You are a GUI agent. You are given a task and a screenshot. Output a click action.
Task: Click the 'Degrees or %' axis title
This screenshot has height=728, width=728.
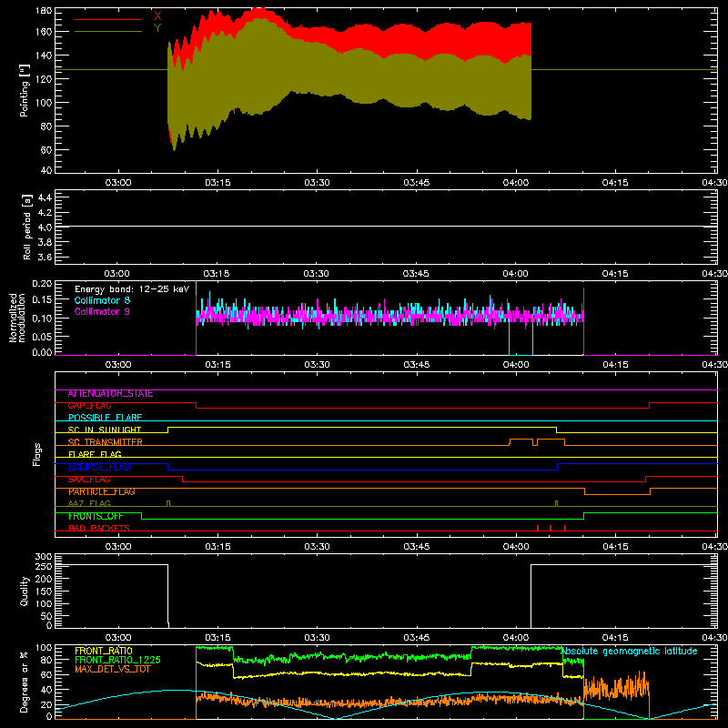24,682
